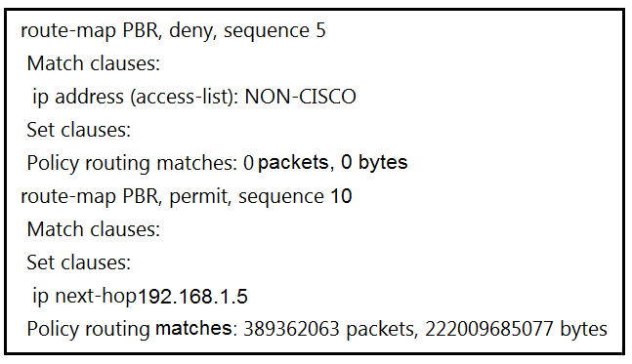Click 'ip address (access-list):' text
Image resolution: width=632 pixels, height=364 pixels.
[136, 97]
